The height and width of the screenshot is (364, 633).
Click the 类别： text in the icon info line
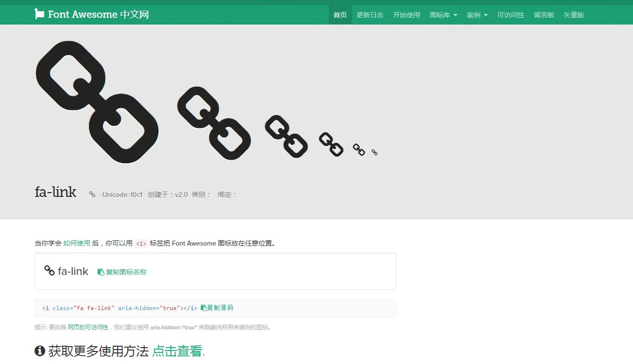tap(202, 195)
